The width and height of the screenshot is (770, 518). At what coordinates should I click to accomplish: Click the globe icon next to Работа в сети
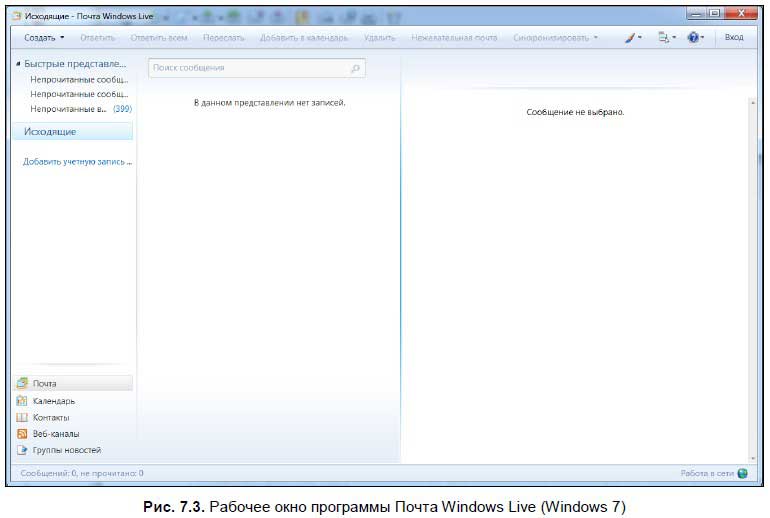click(742, 473)
